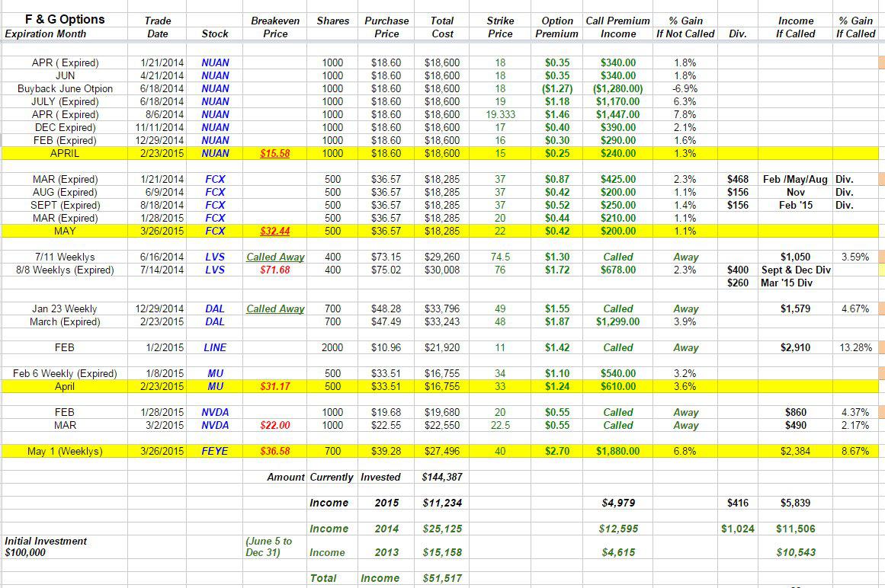Select the LINE stock ticker cell
Viewport: 885px width, 588px height.
[x=215, y=348]
